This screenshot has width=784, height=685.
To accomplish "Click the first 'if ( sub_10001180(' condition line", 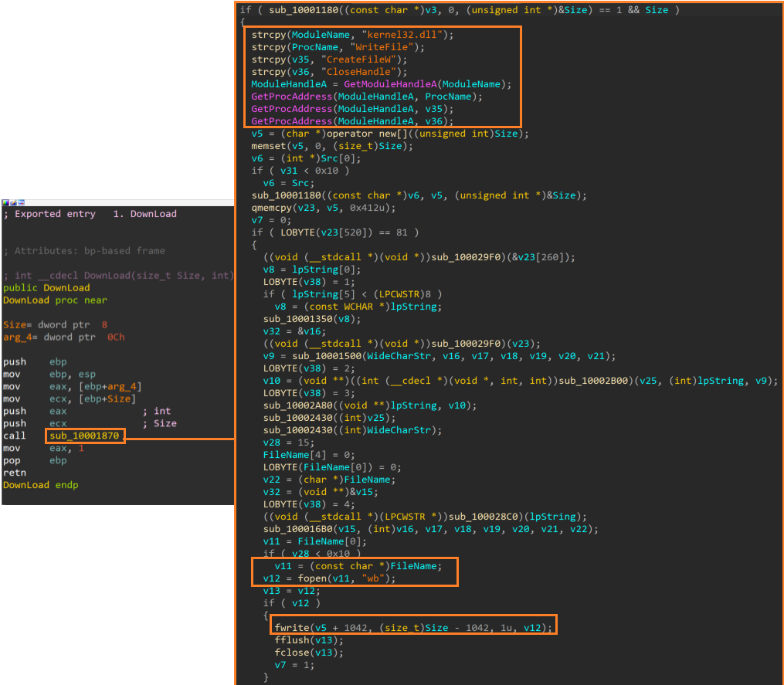I will 460,10.
